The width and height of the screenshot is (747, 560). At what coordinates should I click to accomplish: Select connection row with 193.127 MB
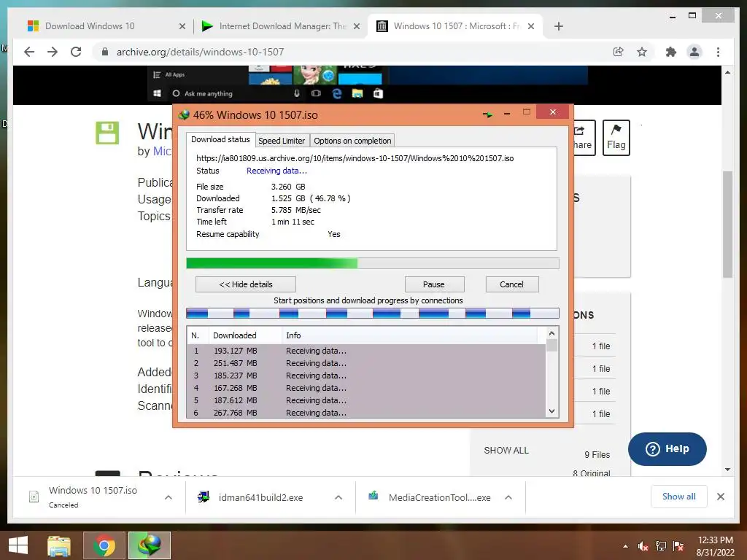(x=366, y=351)
